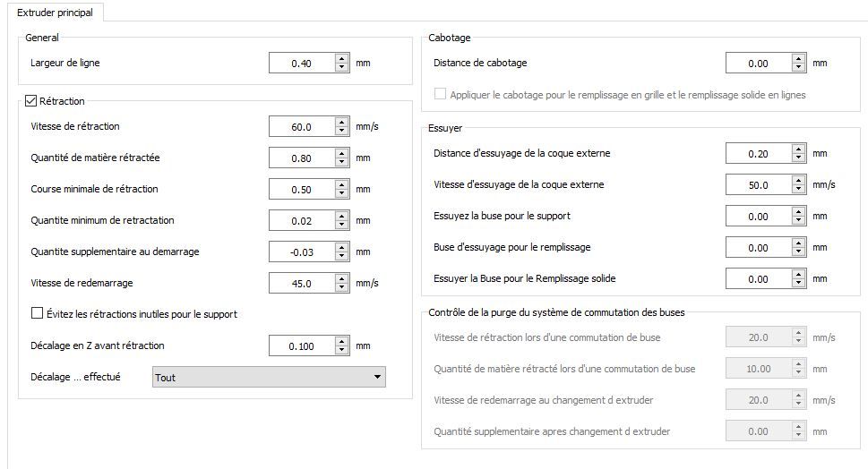Decrease Course minimale de rétraction value
The height and width of the screenshot is (469, 868).
(x=342, y=193)
